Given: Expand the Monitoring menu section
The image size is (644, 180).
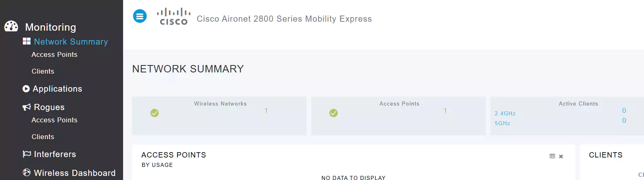Looking at the screenshot, I should coord(50,27).
